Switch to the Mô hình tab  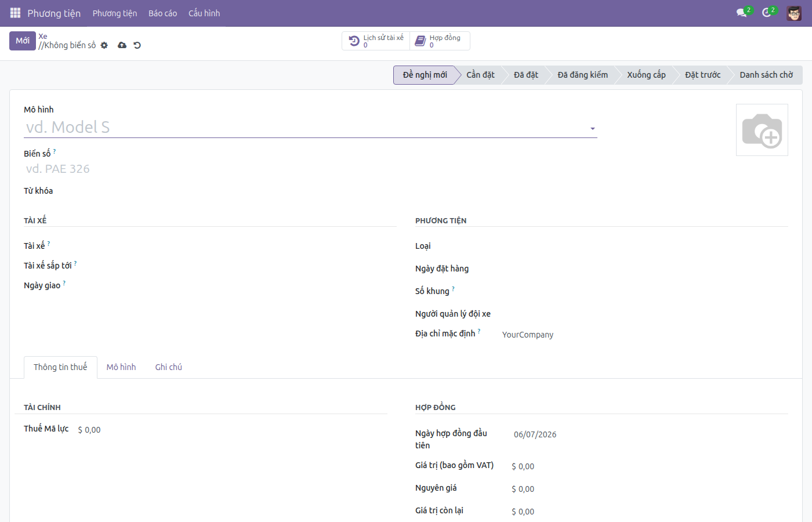[121, 367]
